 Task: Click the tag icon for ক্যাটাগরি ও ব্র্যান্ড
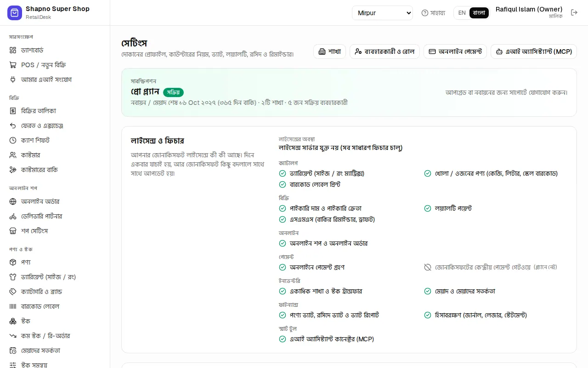pyautogui.click(x=13, y=292)
